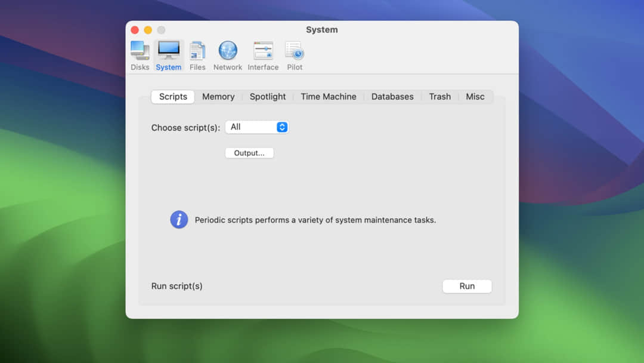Click the blue info icon

pyautogui.click(x=179, y=220)
